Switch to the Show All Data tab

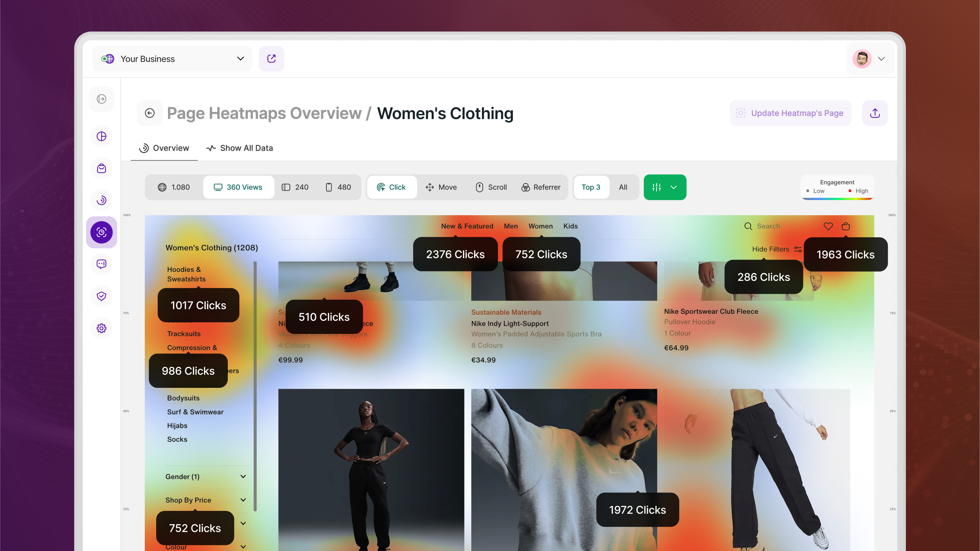click(239, 148)
